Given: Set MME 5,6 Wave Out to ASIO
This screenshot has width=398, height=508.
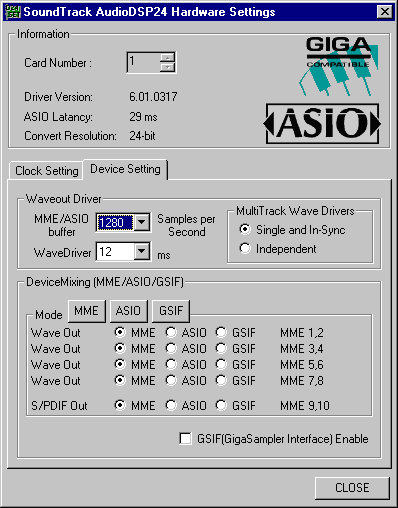Looking at the screenshot, I should (171, 364).
